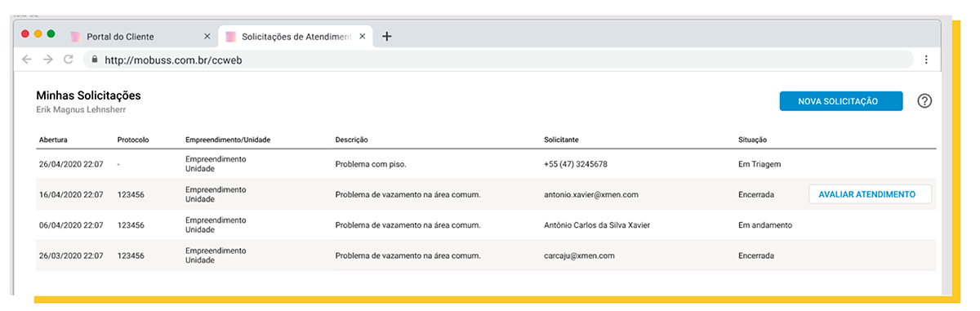Click the Empreendimento/Unidade column header
The width and height of the screenshot is (980, 311).
click(x=228, y=140)
